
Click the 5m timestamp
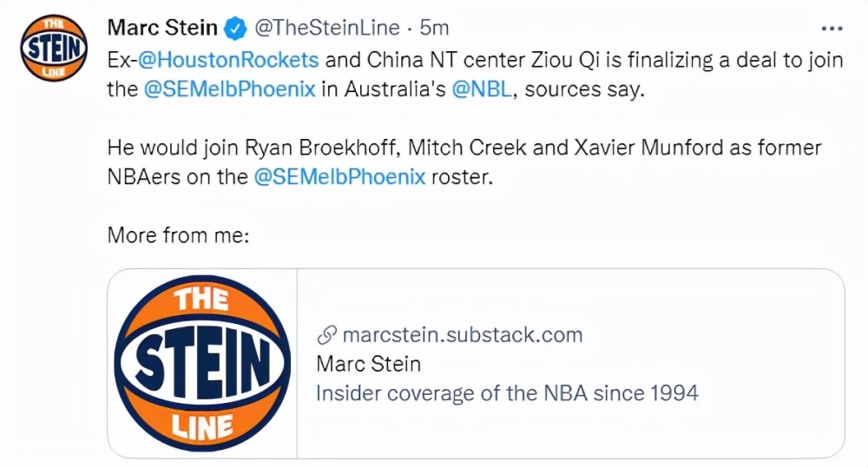pos(434,27)
